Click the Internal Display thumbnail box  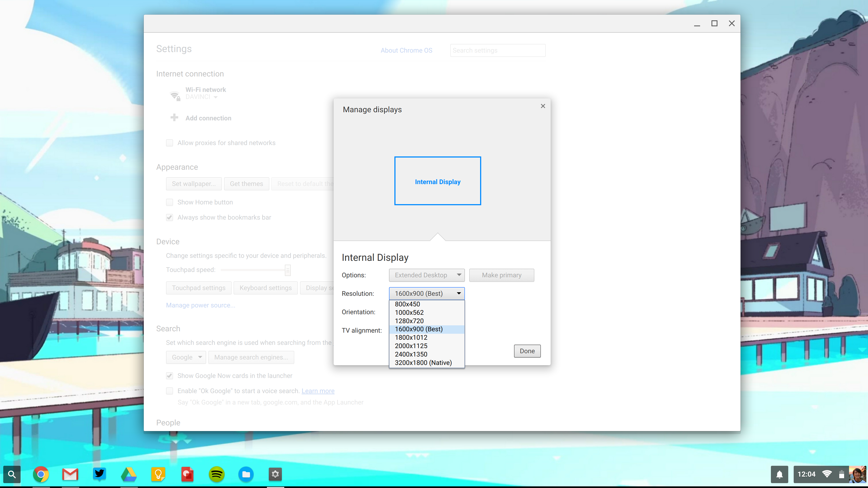(437, 181)
